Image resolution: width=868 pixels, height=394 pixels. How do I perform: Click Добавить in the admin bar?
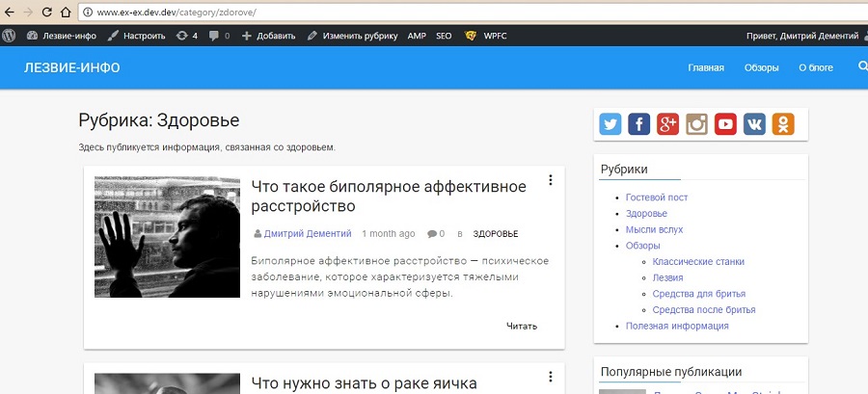pyautogui.click(x=268, y=36)
